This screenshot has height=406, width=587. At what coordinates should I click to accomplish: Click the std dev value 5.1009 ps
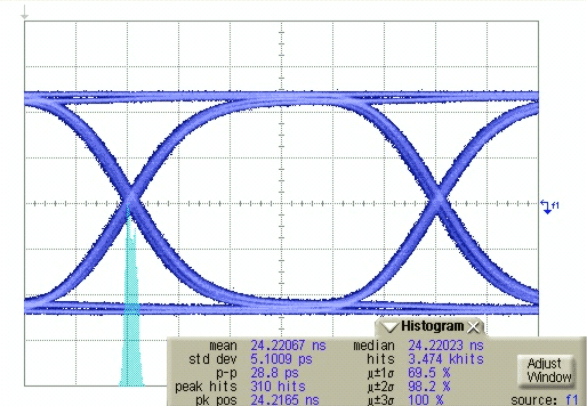click(281, 359)
